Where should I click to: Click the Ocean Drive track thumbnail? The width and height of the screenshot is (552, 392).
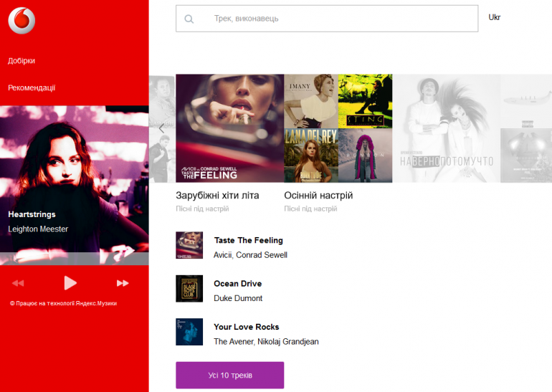pos(189,289)
